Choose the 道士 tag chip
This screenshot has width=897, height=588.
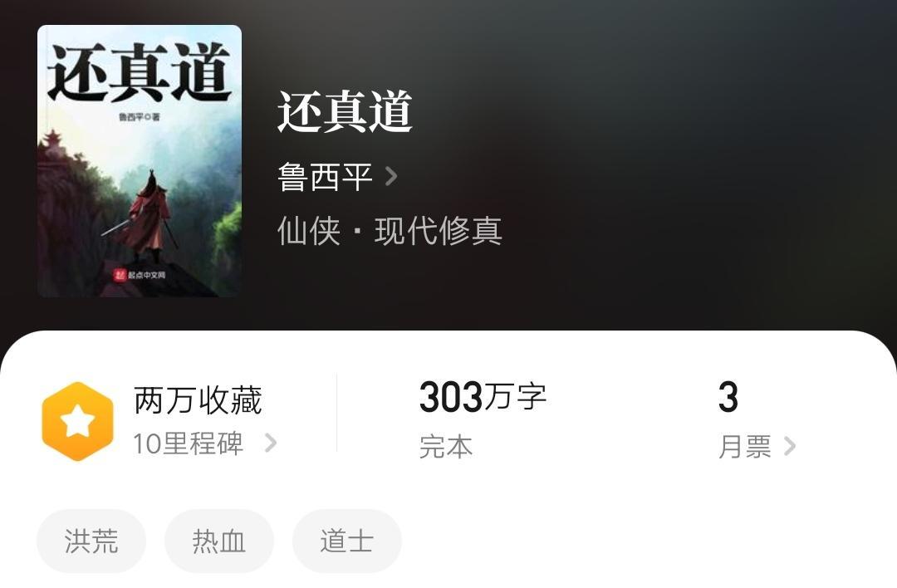(x=346, y=541)
